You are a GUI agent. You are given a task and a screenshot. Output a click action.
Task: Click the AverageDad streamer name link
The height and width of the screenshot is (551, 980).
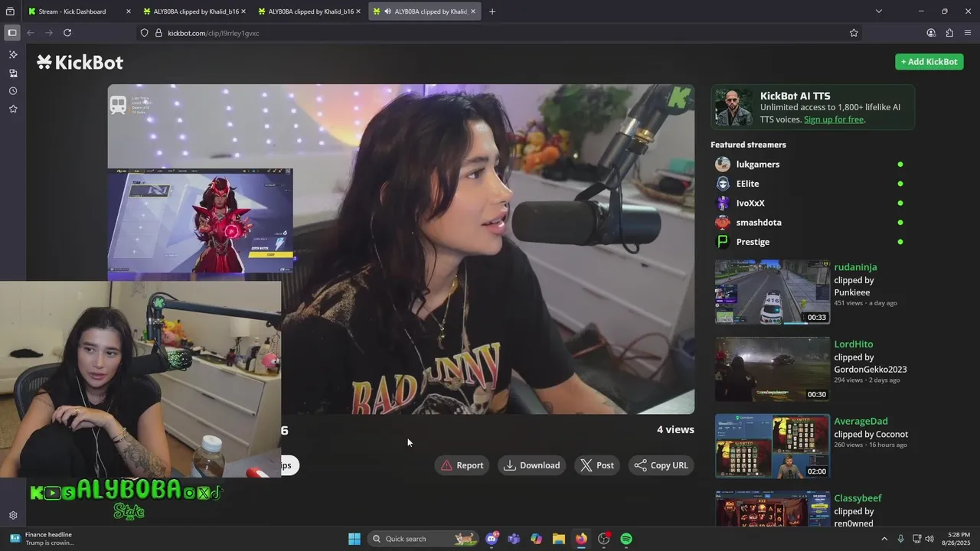[x=861, y=421]
